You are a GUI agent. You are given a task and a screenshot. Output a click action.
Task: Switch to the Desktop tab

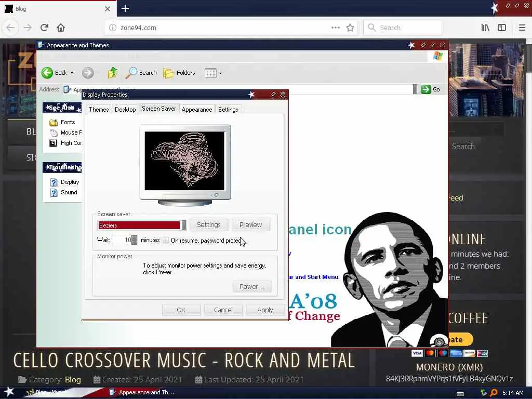point(125,110)
